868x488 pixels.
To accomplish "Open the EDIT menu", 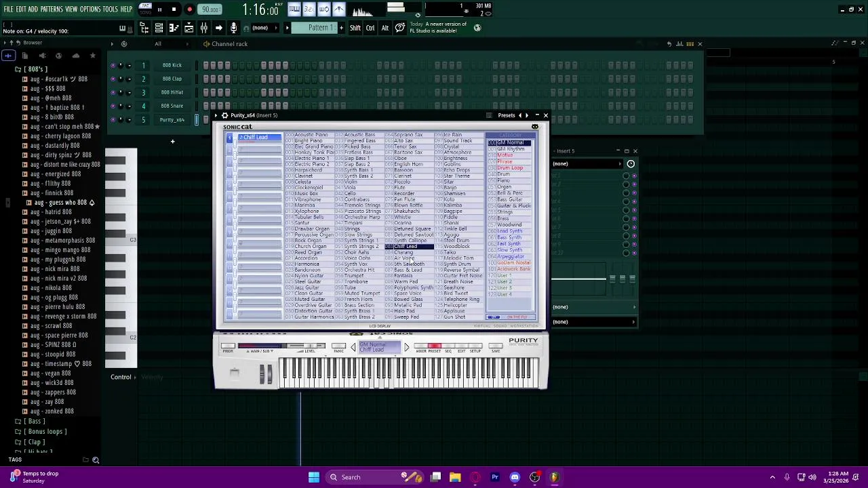I will (21, 9).
